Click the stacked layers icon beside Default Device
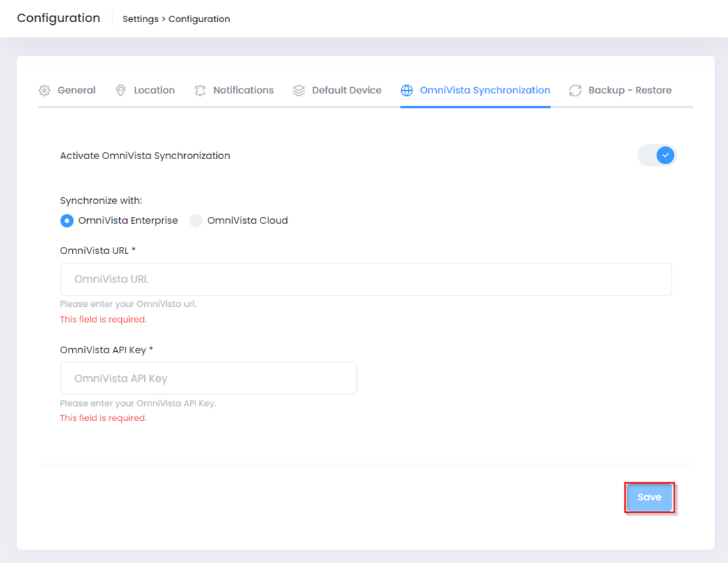 299,91
